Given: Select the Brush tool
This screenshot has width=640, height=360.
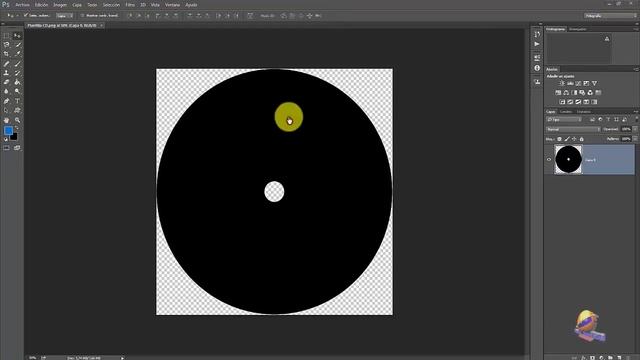Looking at the screenshot, I should pyautogui.click(x=17, y=64).
